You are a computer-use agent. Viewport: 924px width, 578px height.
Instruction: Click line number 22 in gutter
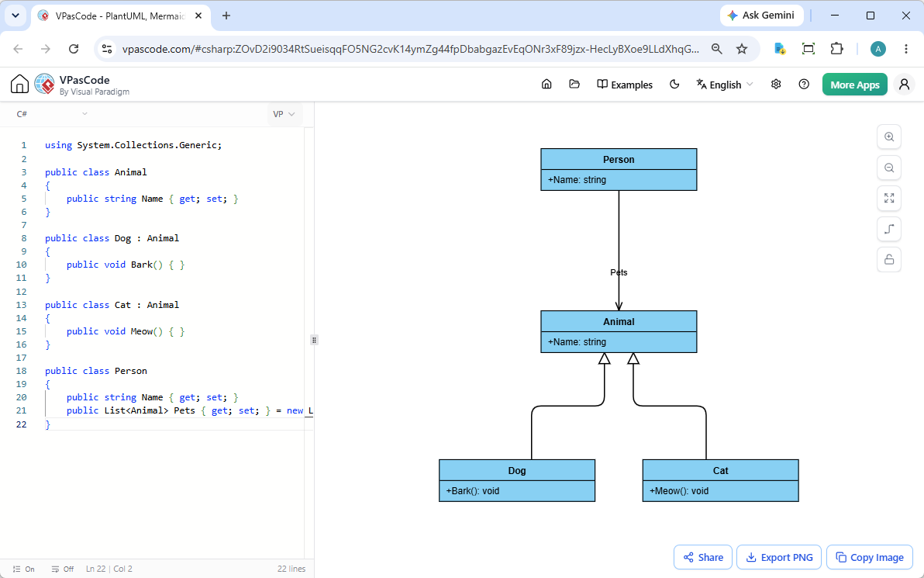pos(21,424)
